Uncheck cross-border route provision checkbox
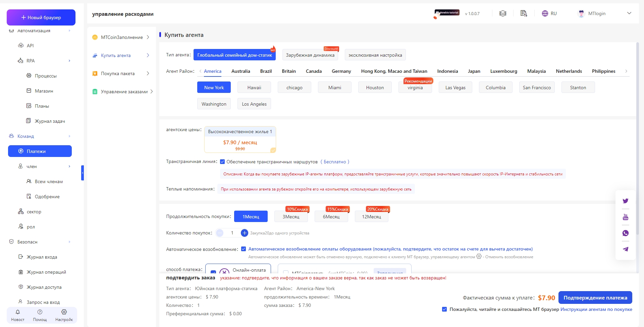This screenshot has height=327, width=644. [222, 162]
